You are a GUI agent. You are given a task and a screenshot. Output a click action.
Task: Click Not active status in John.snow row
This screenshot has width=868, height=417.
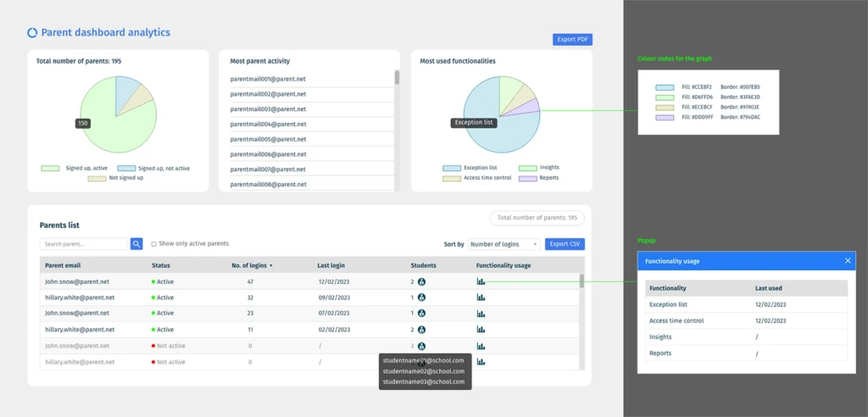[x=169, y=346]
